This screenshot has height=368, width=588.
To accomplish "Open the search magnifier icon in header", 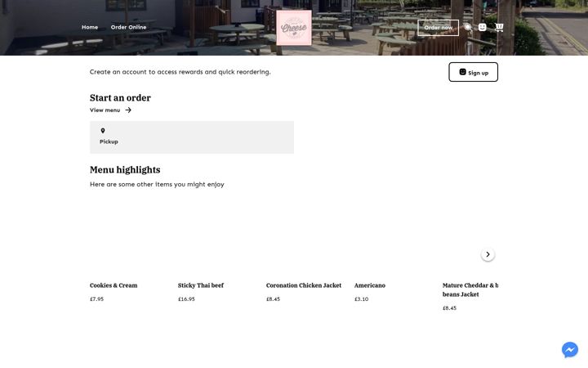I will (x=468, y=27).
